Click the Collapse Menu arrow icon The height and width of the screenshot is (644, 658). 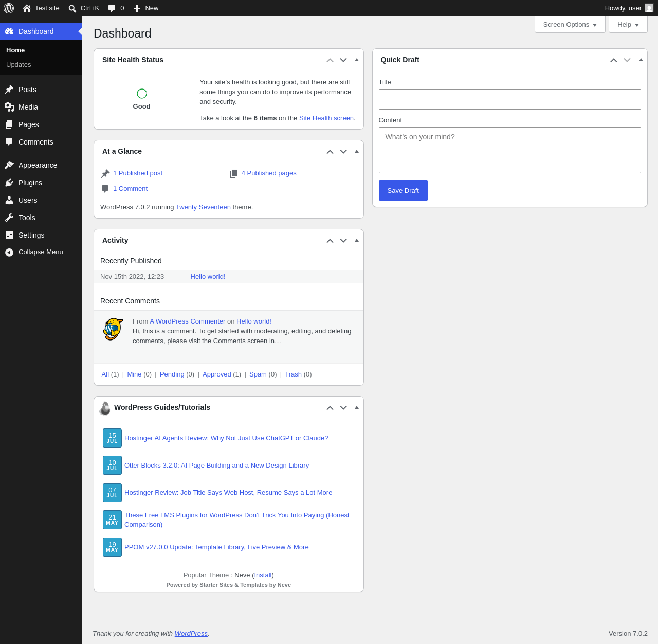[9, 252]
